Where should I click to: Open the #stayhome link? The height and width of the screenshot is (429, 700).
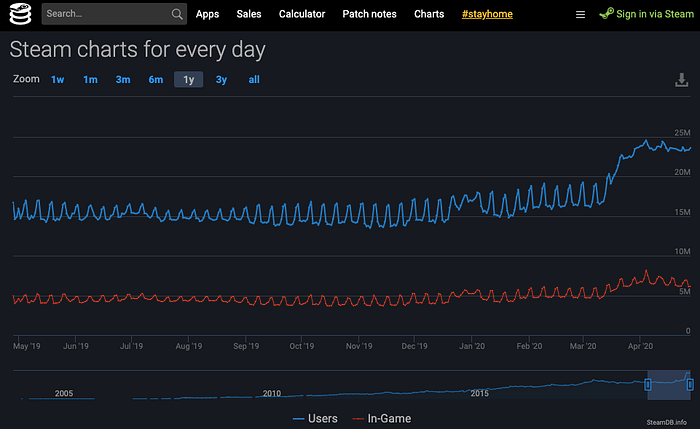(x=487, y=14)
